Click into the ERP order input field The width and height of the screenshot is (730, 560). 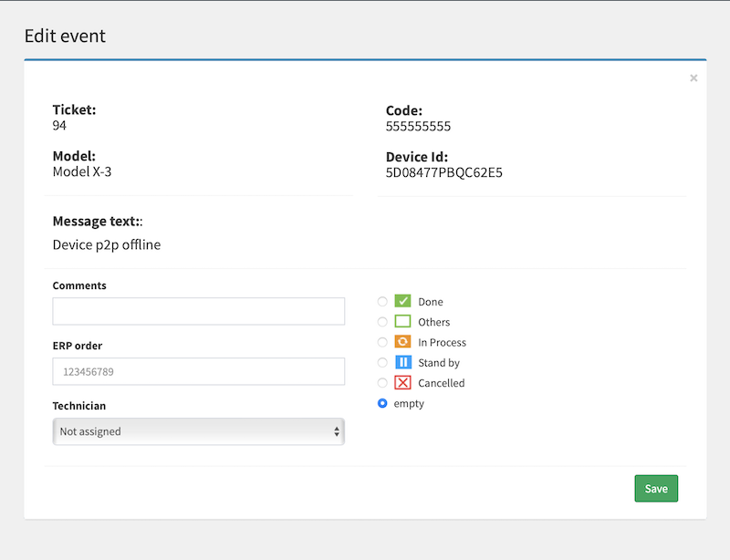pos(198,371)
